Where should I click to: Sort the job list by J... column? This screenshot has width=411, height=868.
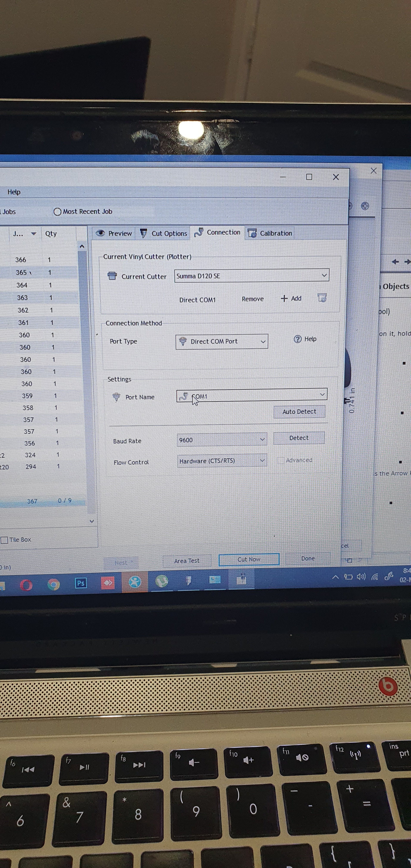pyautogui.click(x=24, y=234)
